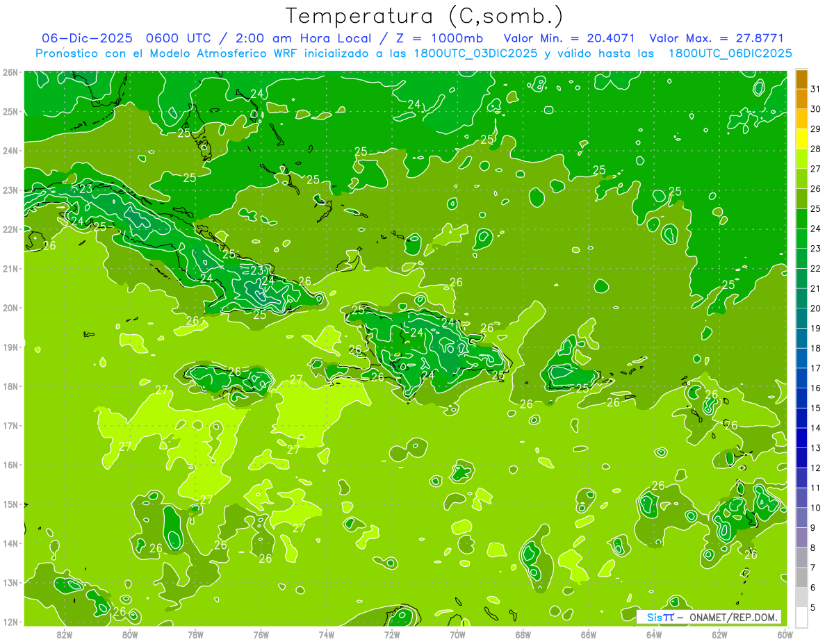
Task: Pick the teal swatch between 19 and 20
Action: pos(802,318)
